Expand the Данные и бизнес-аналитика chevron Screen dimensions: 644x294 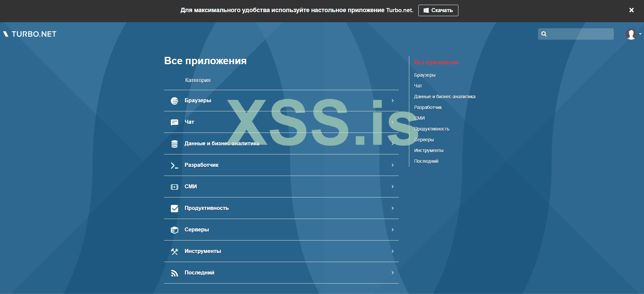(392, 144)
